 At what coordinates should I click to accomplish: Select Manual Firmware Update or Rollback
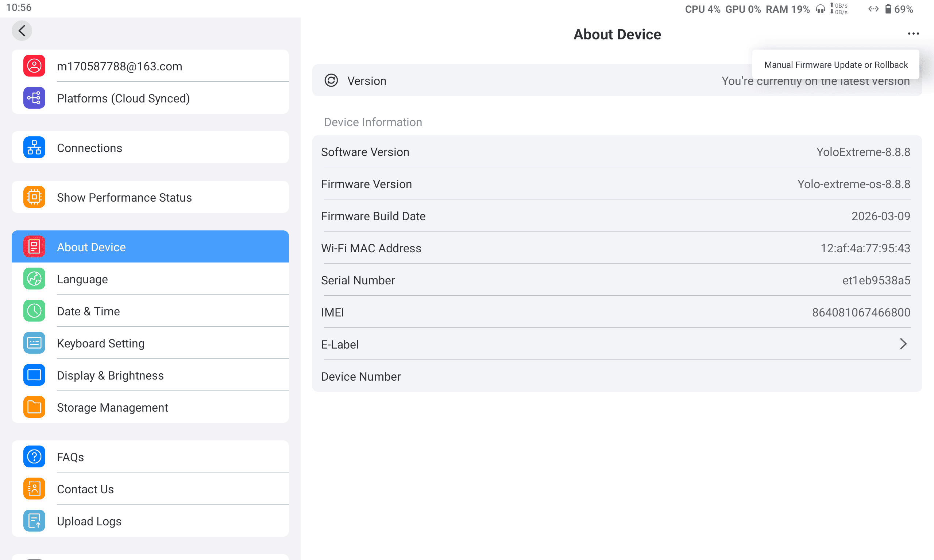835,65
